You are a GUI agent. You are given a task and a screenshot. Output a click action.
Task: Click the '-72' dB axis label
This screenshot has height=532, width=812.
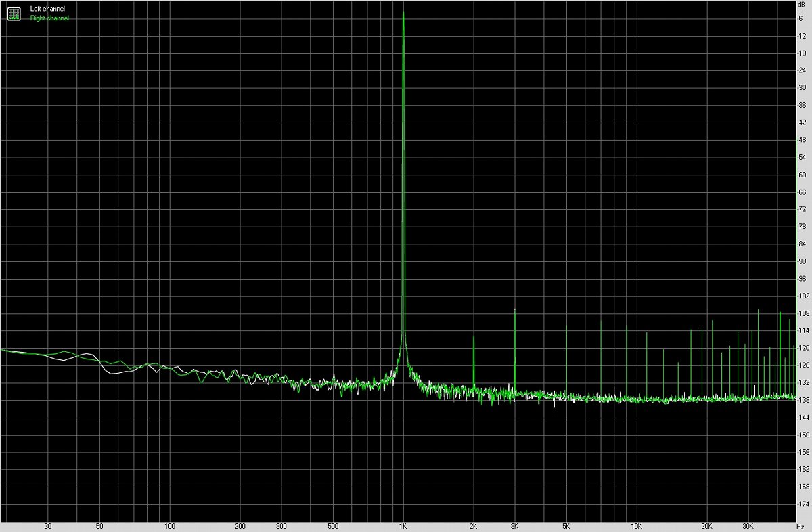click(802, 210)
